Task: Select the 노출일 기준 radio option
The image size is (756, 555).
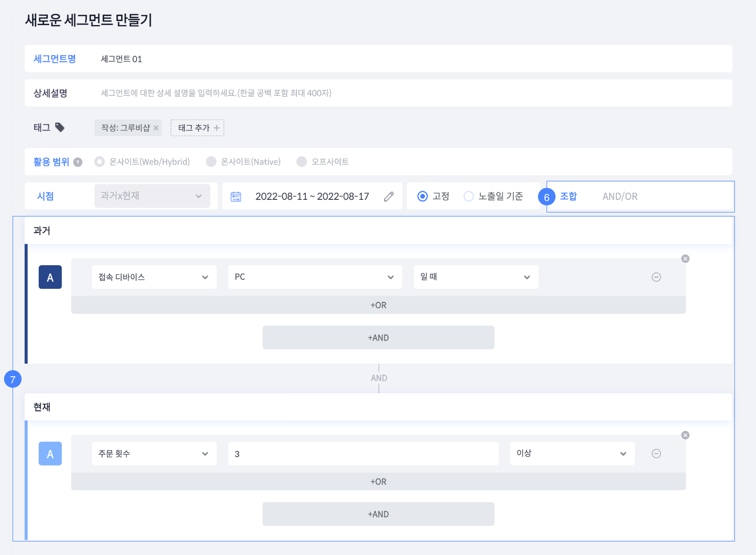Action: click(469, 196)
